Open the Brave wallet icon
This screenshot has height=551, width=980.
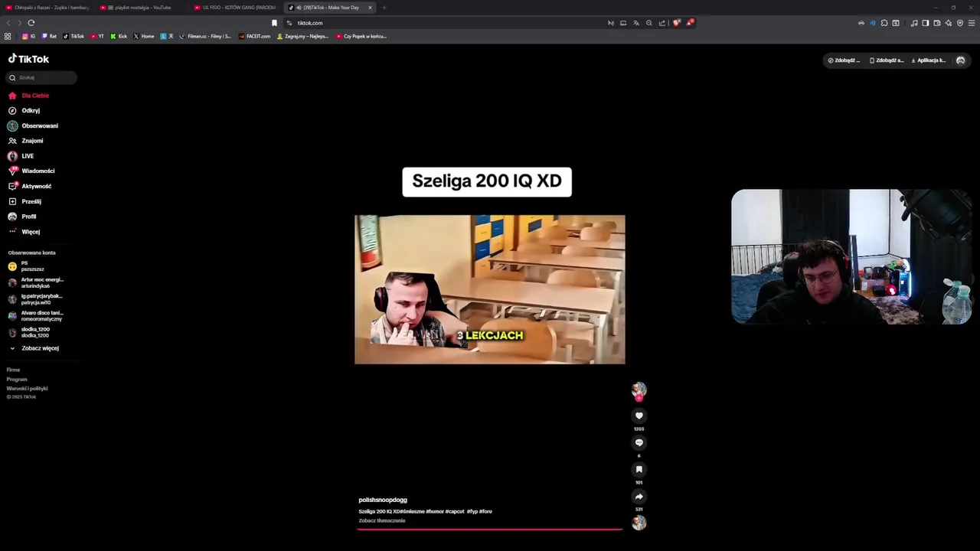point(936,23)
